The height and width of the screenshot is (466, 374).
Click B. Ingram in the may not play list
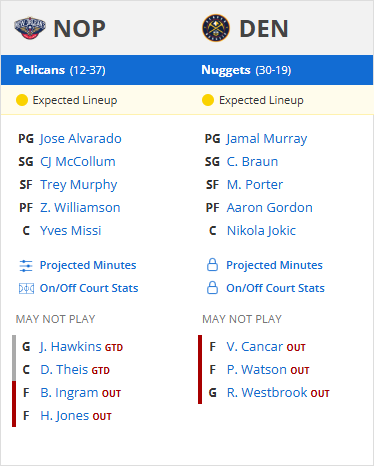(69, 393)
